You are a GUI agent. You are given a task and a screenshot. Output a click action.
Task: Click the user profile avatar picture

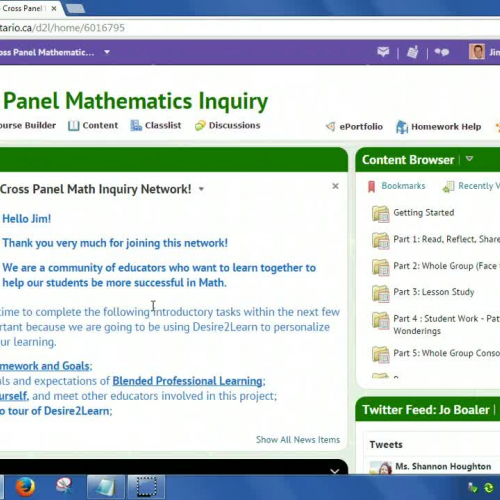click(476, 52)
